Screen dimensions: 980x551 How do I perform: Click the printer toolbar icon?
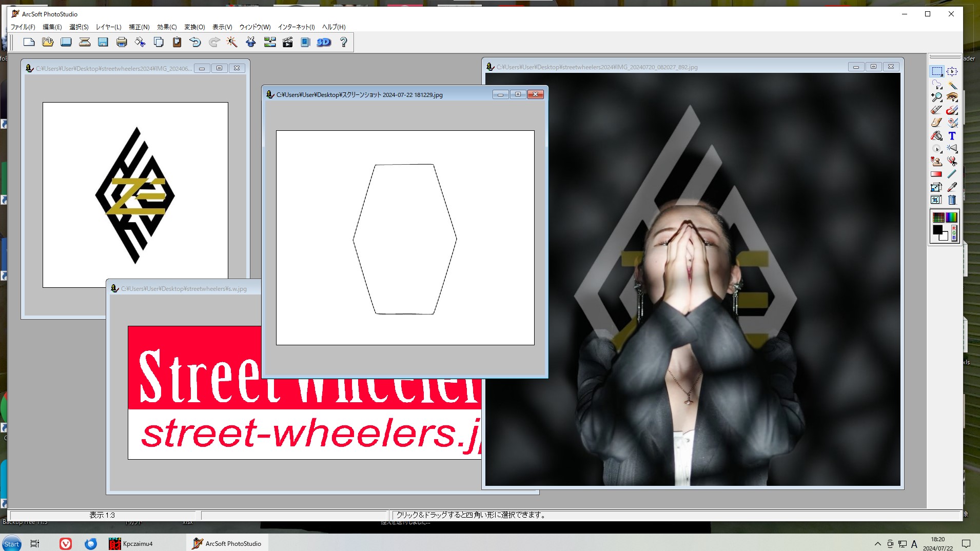(x=122, y=42)
